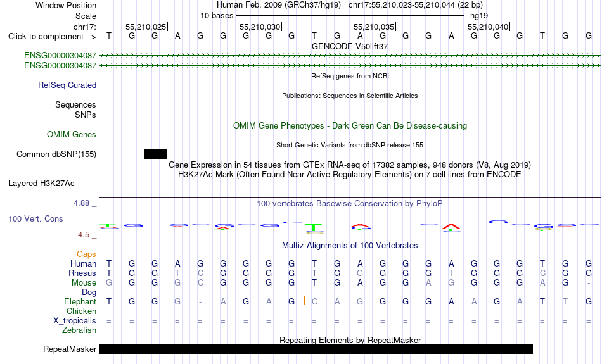Click the orange insertion mark in Elephant row
This screenshot has width=602, height=364.
(x=304, y=301)
